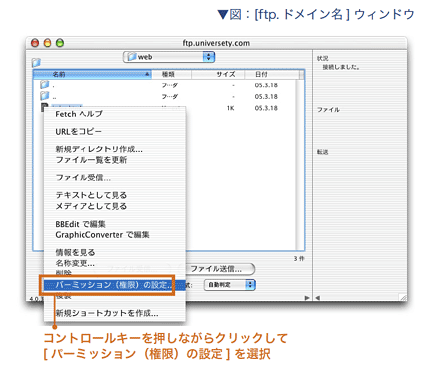430x369 pixels.
Task: Sort the list by the 名前 column header
Action: pyautogui.click(x=92, y=74)
